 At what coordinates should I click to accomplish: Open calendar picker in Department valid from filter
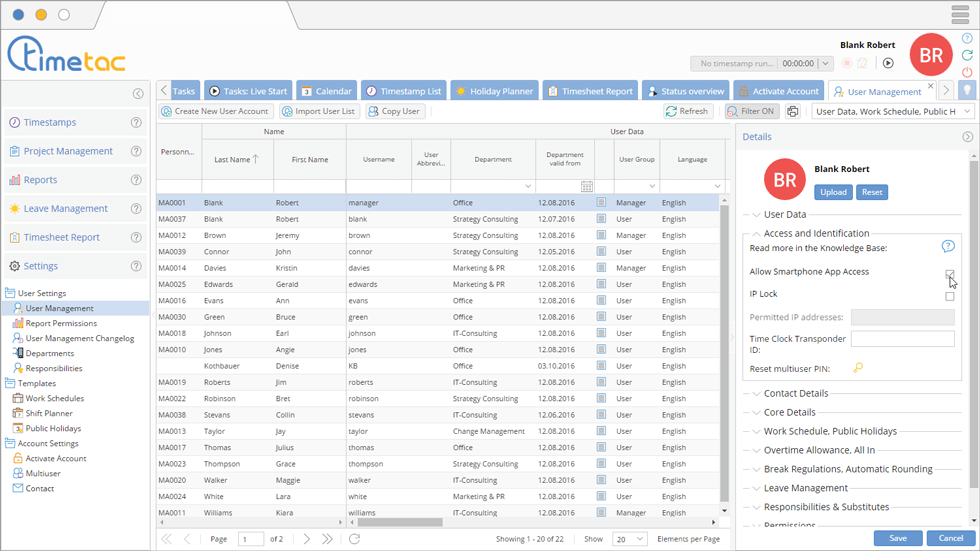point(587,187)
